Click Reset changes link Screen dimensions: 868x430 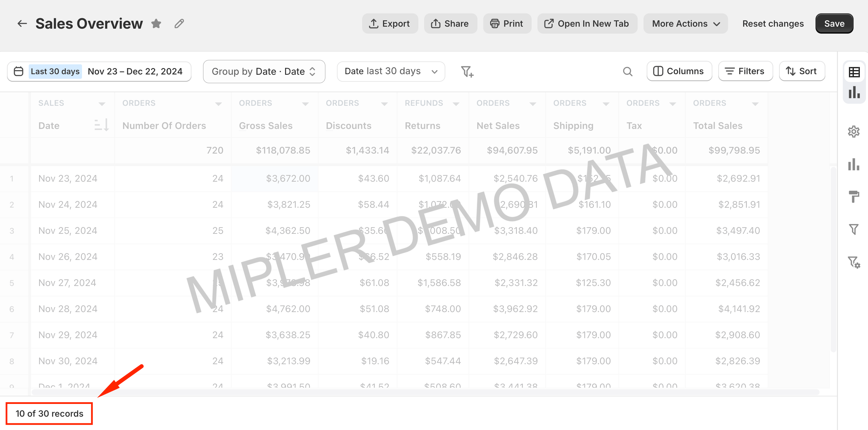pos(773,23)
